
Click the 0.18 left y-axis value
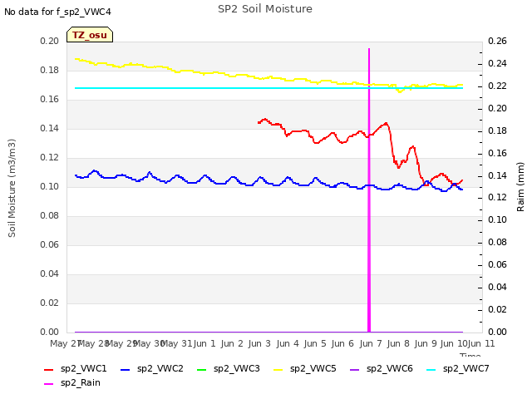(50, 70)
